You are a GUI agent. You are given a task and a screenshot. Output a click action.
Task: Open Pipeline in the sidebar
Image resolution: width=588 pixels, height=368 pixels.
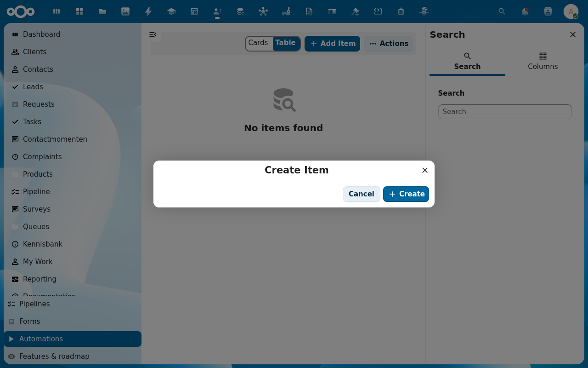pyautogui.click(x=73, y=192)
